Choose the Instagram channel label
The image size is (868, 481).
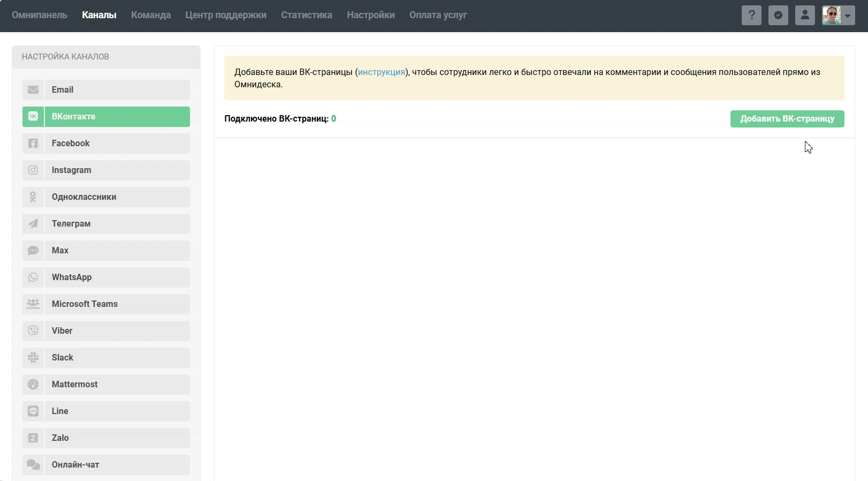tap(71, 170)
